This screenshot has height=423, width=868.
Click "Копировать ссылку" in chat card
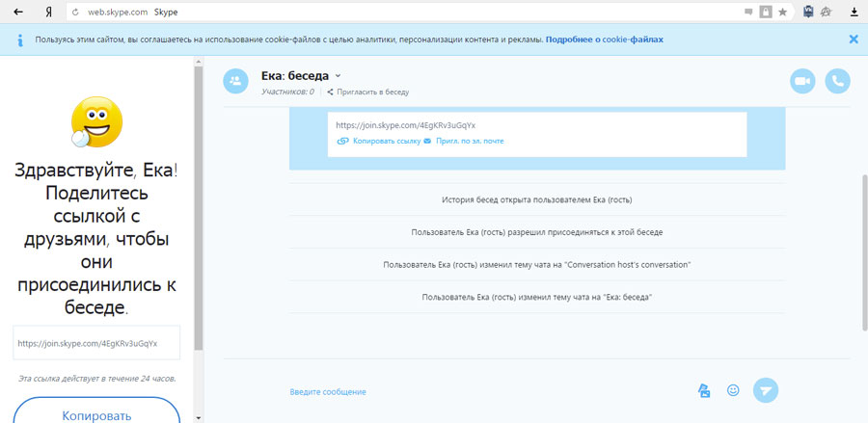coord(386,141)
